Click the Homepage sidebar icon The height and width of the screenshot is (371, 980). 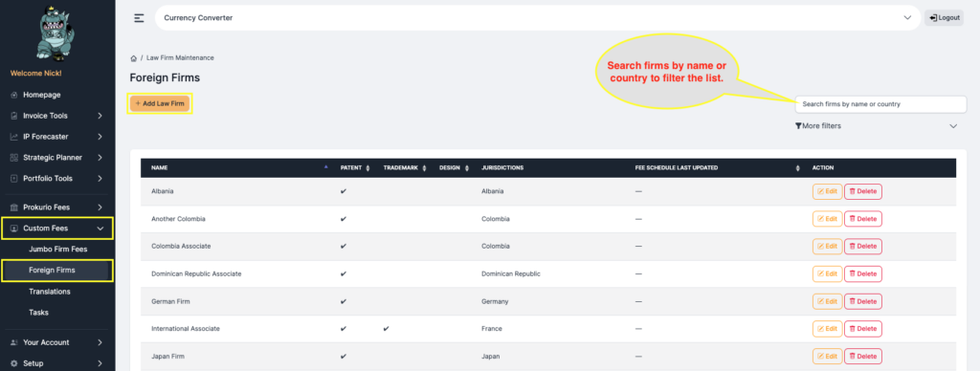(x=13, y=95)
